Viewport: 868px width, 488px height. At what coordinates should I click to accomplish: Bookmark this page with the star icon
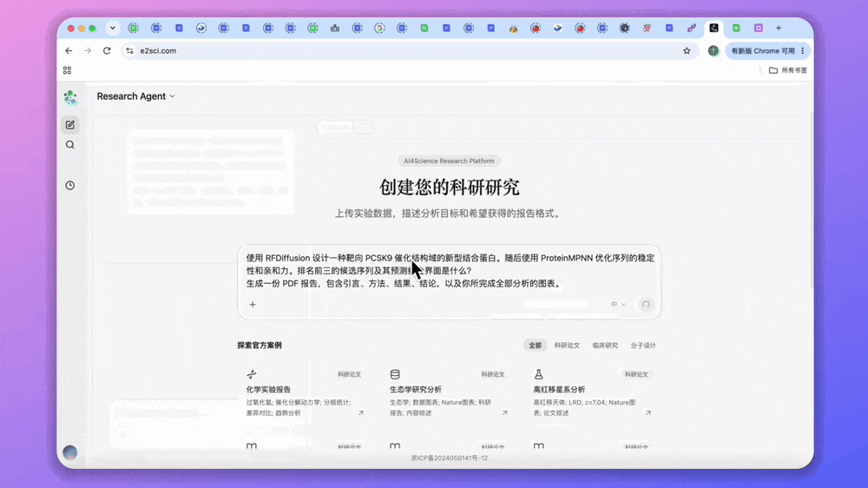click(x=687, y=50)
